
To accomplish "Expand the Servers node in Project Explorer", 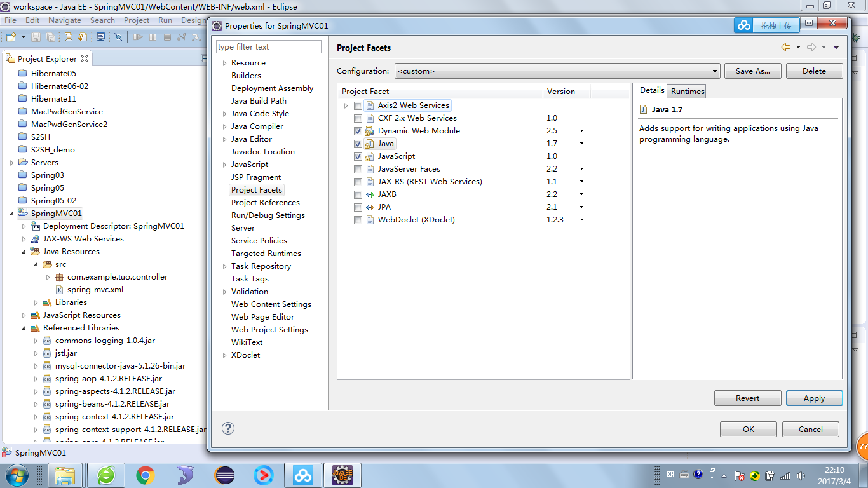I will click(11, 163).
